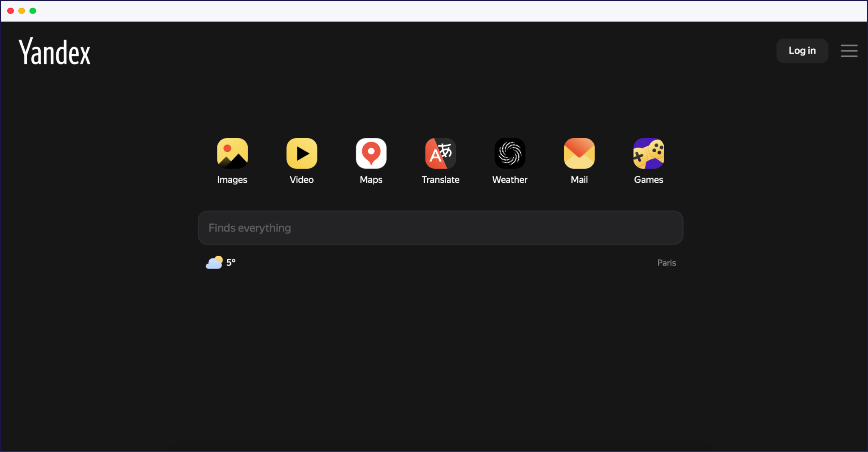Open the Maps service icon

pos(371,153)
